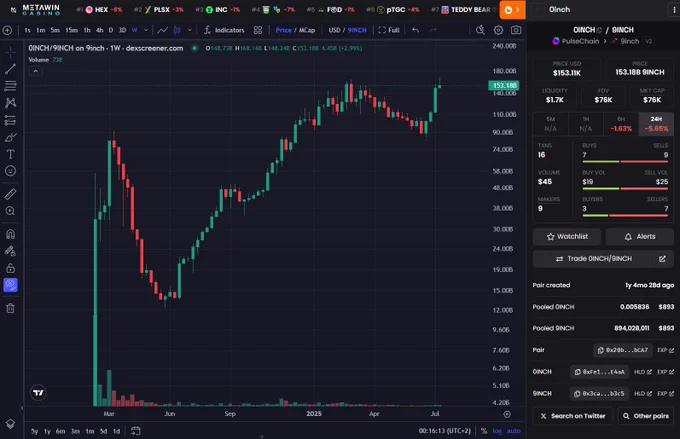The width and height of the screenshot is (680, 439).
Task: Add a symbol to compare with the plus icon
Action: (x=7, y=30)
